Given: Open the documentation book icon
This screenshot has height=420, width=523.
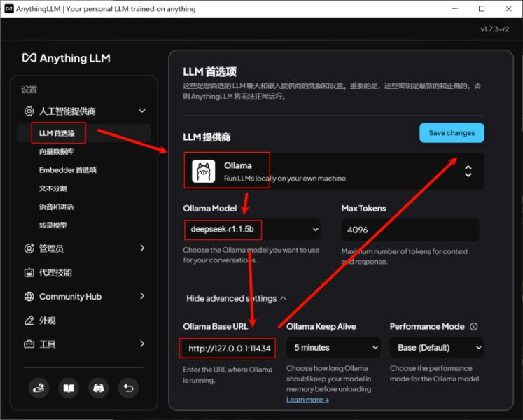Looking at the screenshot, I should click(x=68, y=387).
